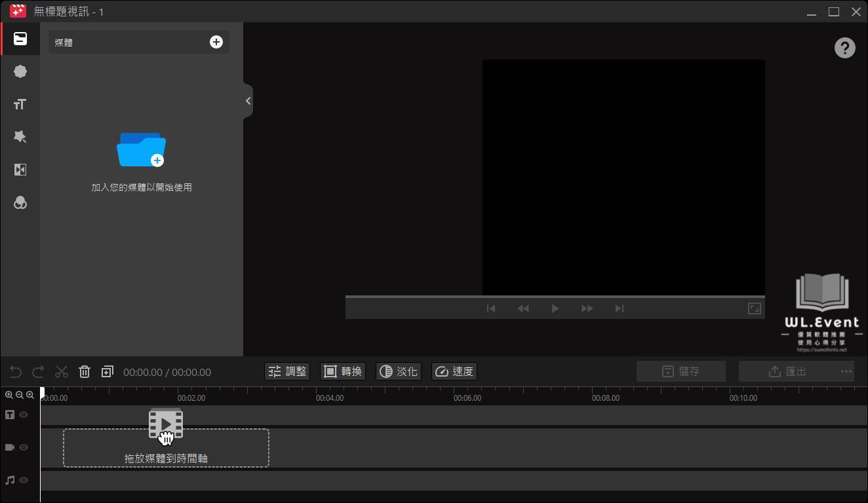The height and width of the screenshot is (503, 868).
Task: Open the media bin sidebar tab
Action: click(x=20, y=39)
